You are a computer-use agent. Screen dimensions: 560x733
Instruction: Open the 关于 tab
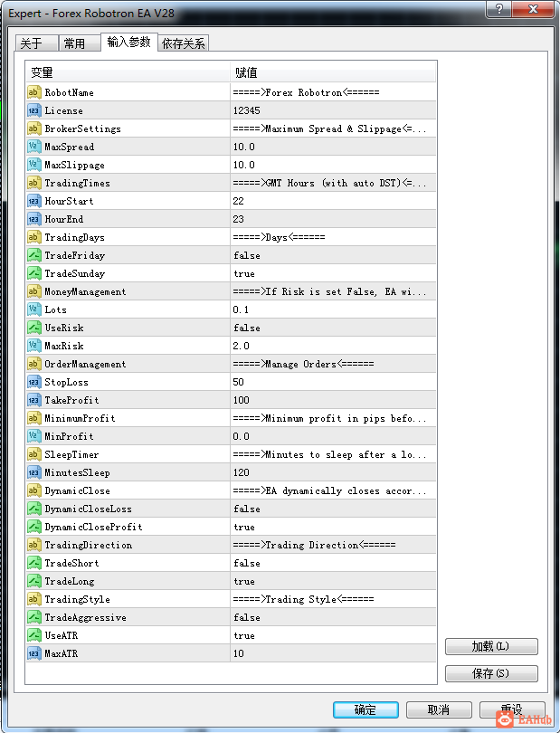[x=36, y=43]
